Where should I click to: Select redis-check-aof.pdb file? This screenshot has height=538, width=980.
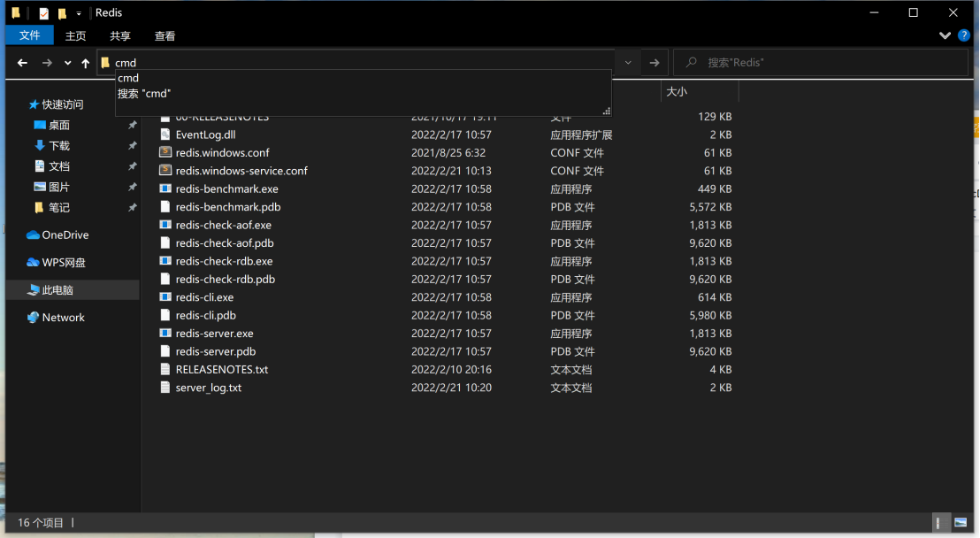(x=225, y=243)
